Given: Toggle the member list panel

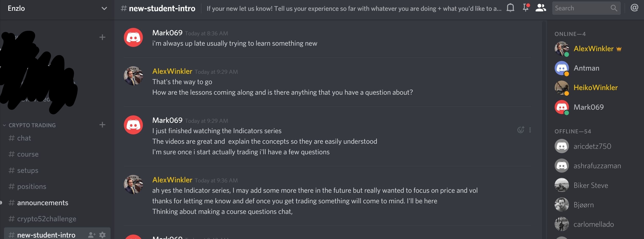Looking at the screenshot, I should [540, 8].
